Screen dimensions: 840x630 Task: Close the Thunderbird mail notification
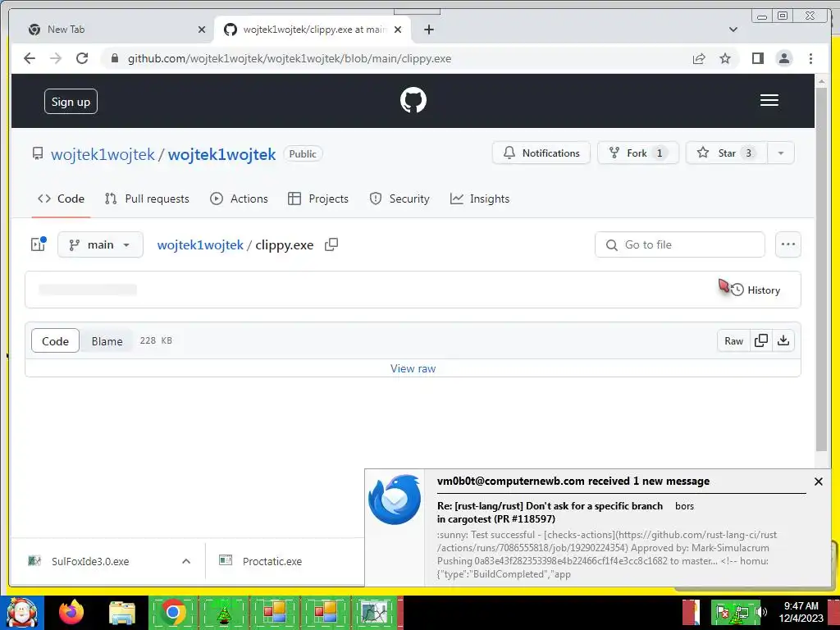pyautogui.click(x=818, y=482)
